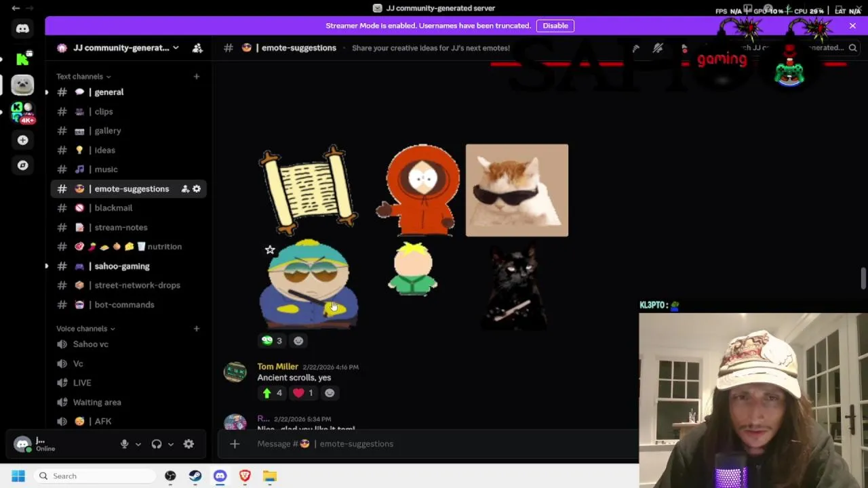Join Vc voice channel

[129, 364]
